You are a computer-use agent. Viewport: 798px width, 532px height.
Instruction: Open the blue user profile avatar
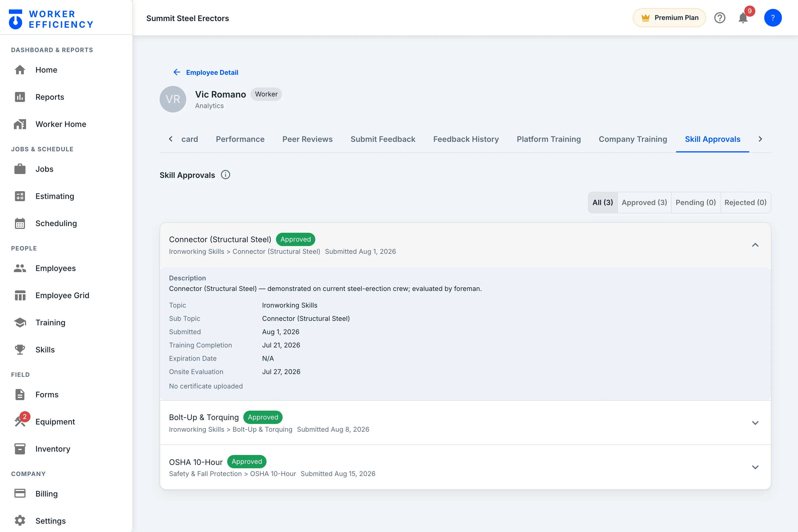[773, 18]
